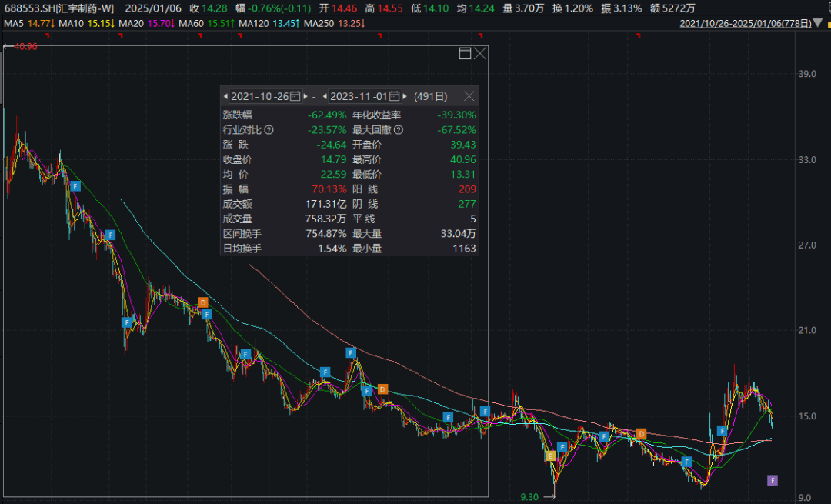Close the interval statistics popup
Viewport: 831px width, 504px height.
(x=469, y=96)
